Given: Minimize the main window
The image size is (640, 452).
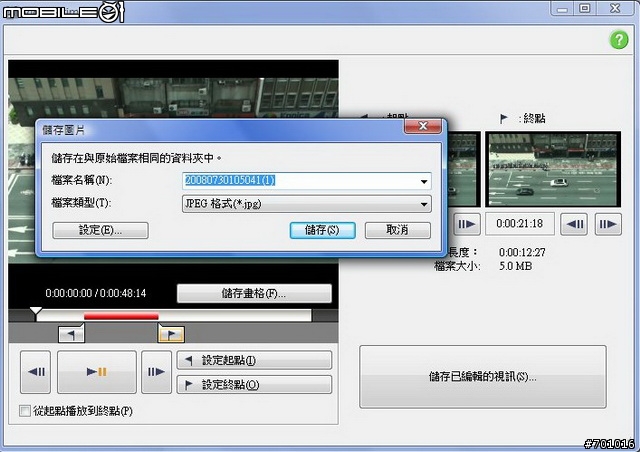Looking at the screenshot, I should point(562,8).
